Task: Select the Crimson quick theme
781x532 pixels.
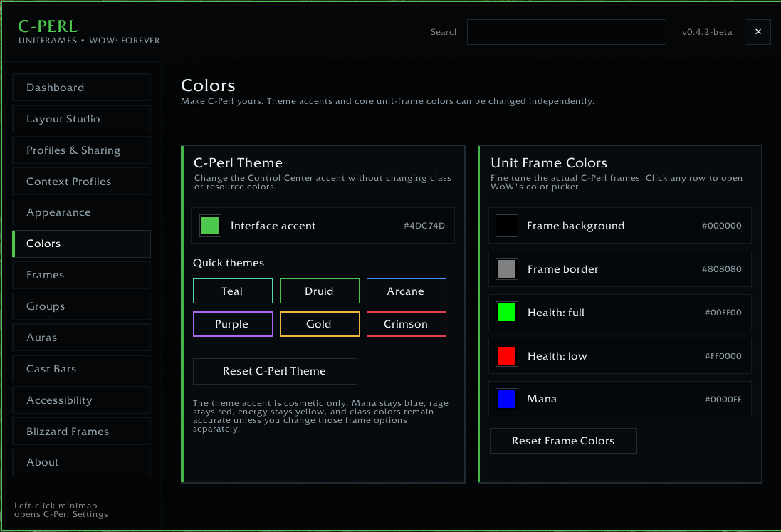Action: (407, 324)
